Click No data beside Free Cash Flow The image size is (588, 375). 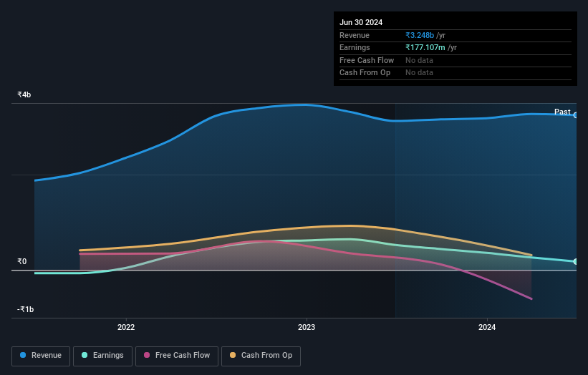(419, 60)
